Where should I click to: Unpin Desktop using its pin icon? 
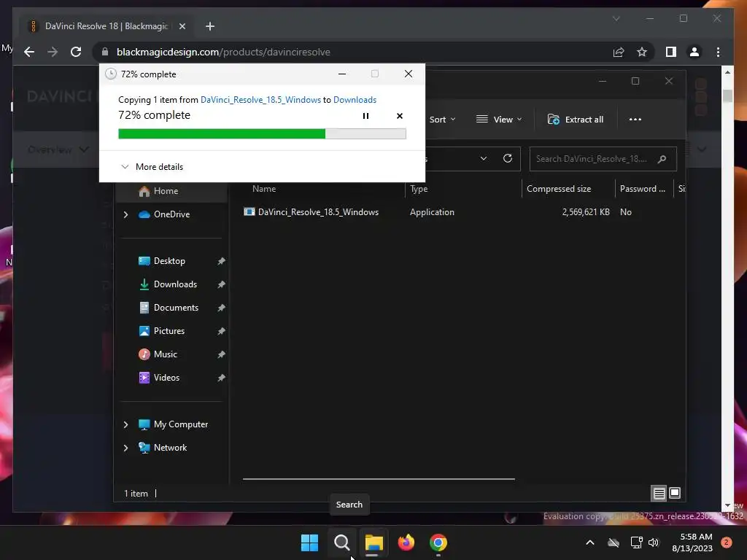click(221, 261)
